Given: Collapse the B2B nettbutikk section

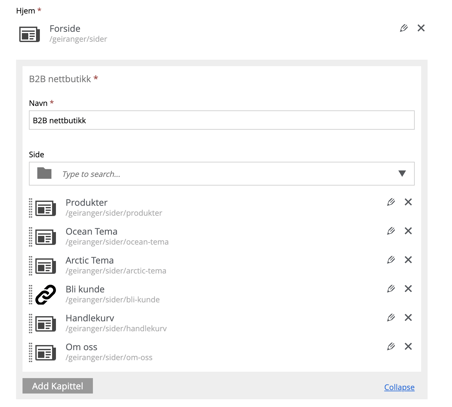Looking at the screenshot, I should [x=399, y=387].
